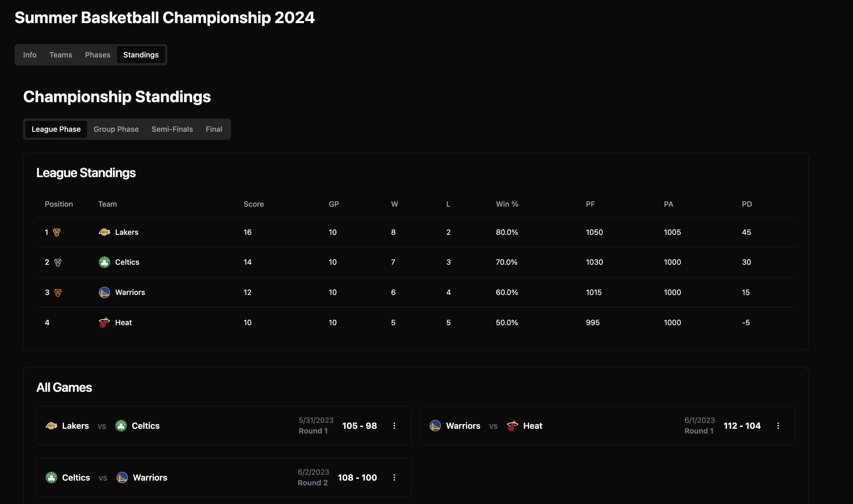The image size is (853, 504).
Task: Click the Lakers logo in the standings table
Action: [x=104, y=232]
